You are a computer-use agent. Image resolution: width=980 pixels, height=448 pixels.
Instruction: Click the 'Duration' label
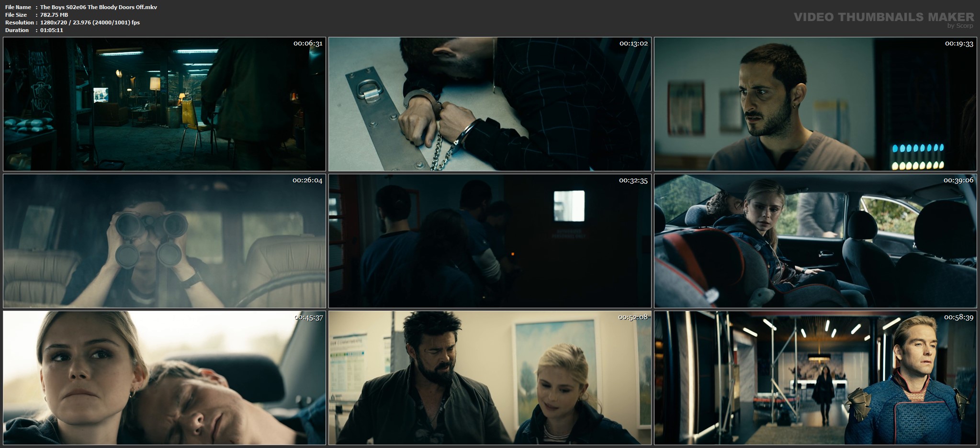(x=17, y=30)
